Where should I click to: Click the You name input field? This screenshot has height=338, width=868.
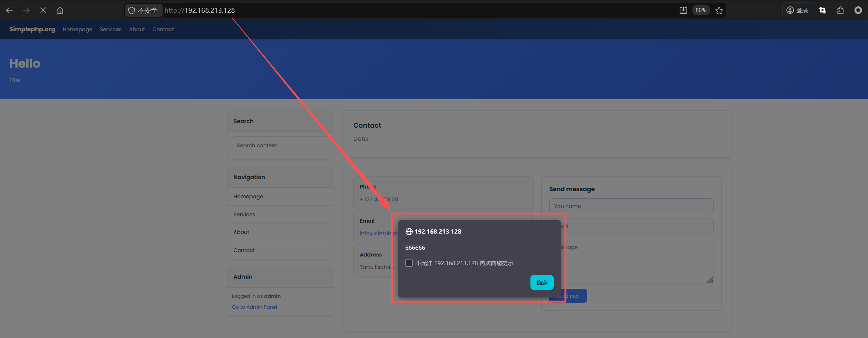632,206
